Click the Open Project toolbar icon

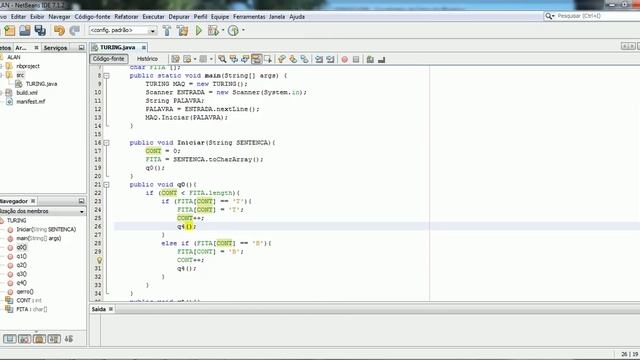[x=24, y=31]
